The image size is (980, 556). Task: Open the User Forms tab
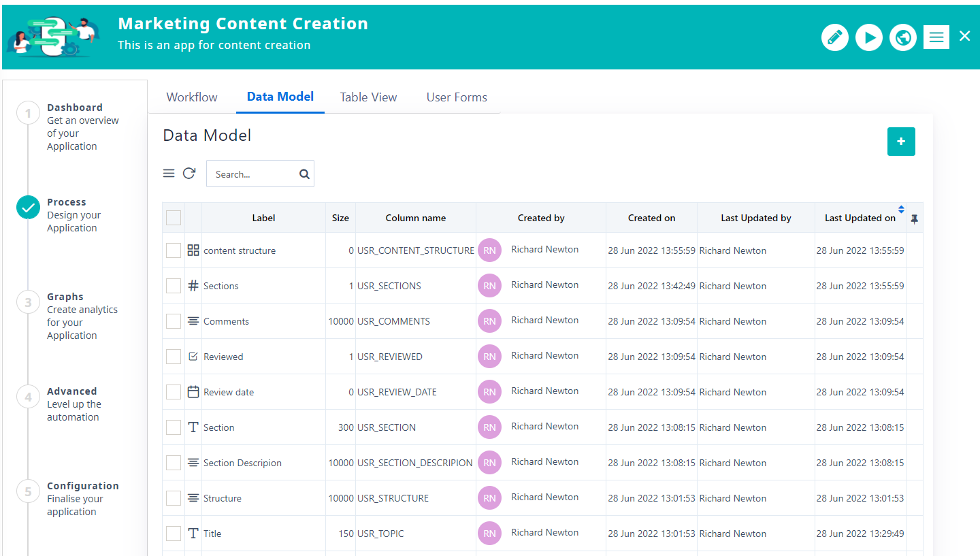[x=457, y=97]
